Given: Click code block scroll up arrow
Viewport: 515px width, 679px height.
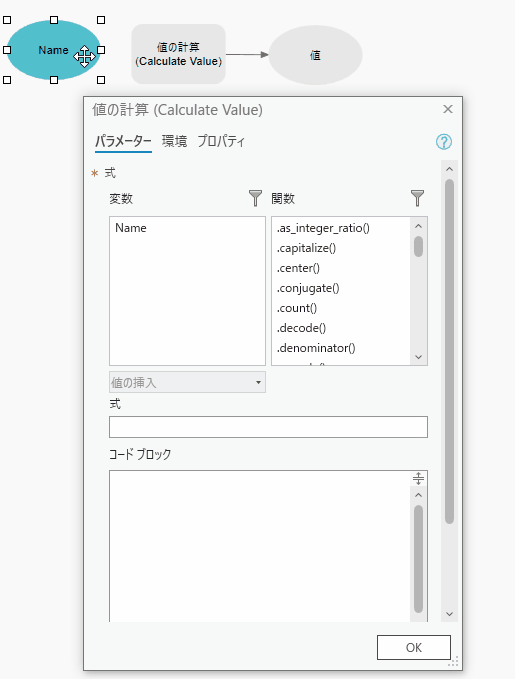Looking at the screenshot, I should pyautogui.click(x=418, y=495).
